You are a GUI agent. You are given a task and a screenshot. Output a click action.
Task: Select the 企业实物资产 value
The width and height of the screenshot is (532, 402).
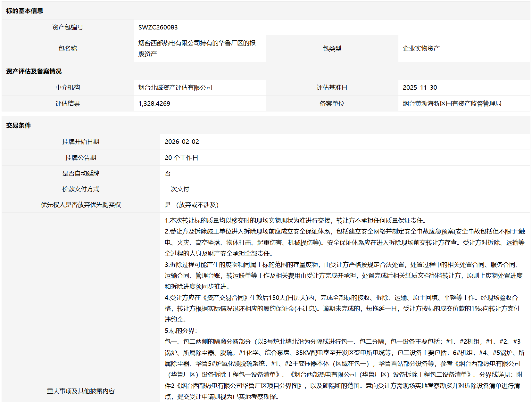click(x=421, y=49)
